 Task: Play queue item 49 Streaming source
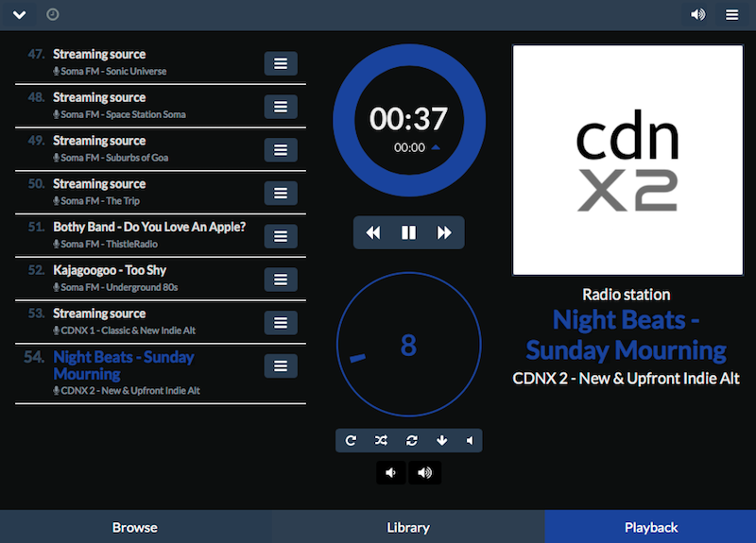[x=99, y=141]
